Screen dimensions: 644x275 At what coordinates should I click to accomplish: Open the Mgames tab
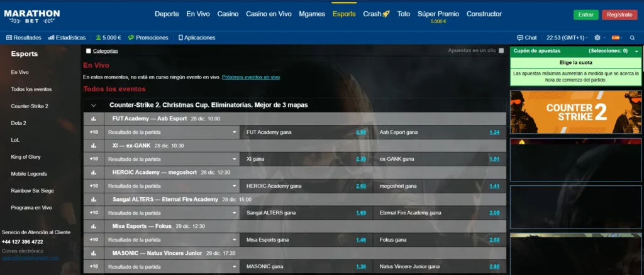[x=312, y=14]
